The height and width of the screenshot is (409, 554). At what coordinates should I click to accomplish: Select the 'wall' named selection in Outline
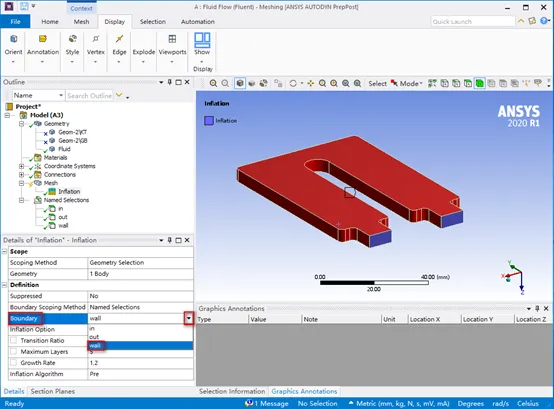click(63, 225)
